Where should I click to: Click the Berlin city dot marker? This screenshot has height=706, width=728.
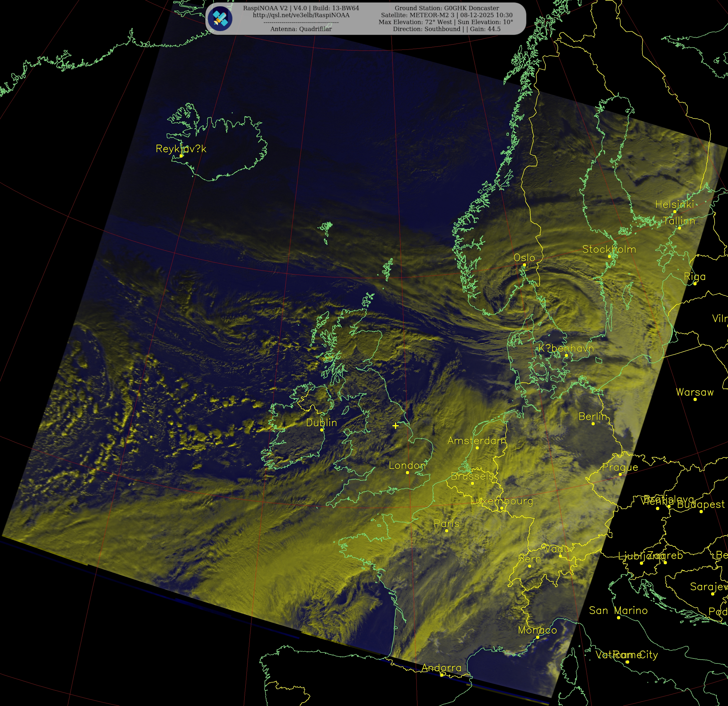(x=593, y=423)
